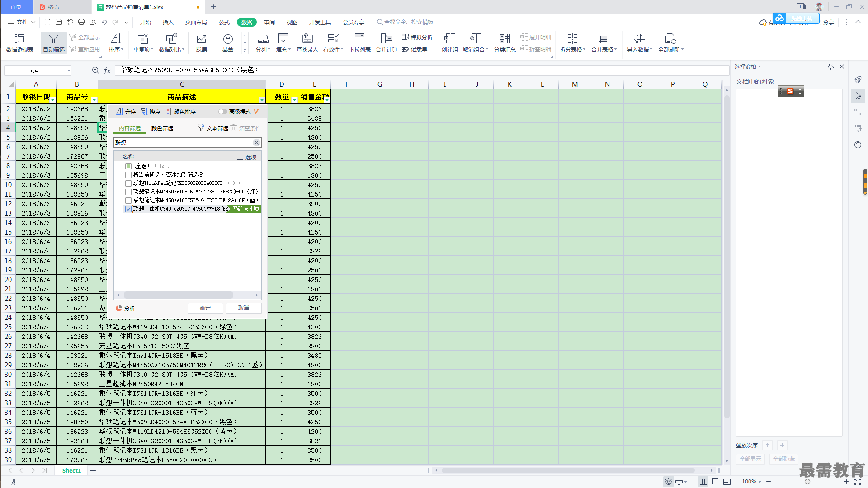Viewport: 868px width, 488px height.
Task: Check 将当前所选内容添加到筛选器 checkbox
Action: coord(128,175)
